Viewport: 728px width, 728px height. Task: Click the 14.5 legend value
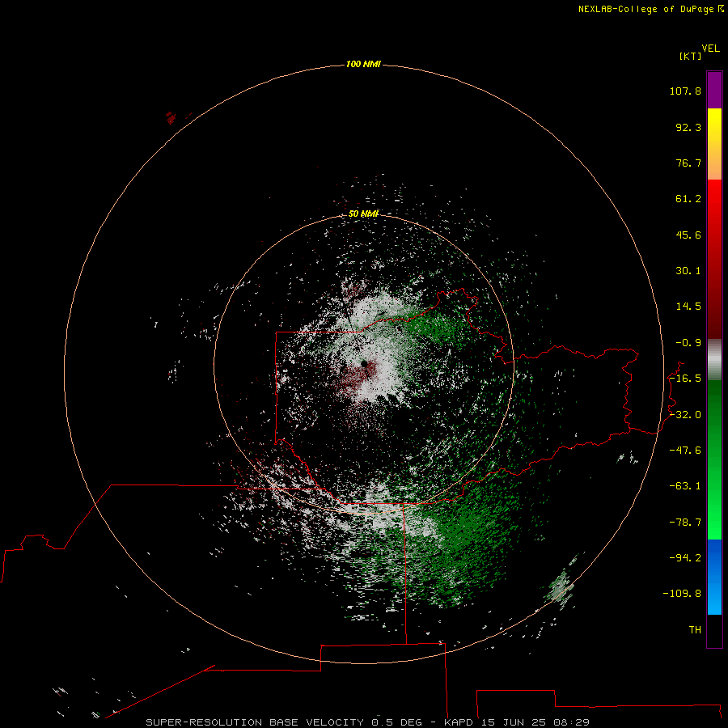tap(688, 307)
